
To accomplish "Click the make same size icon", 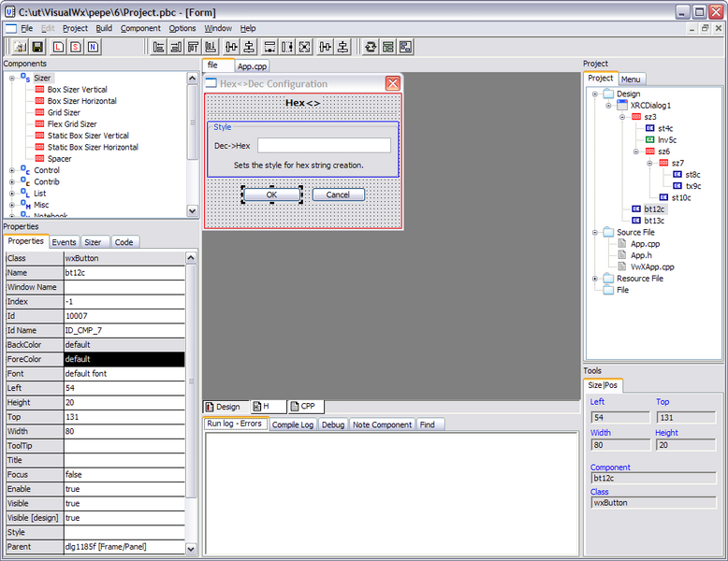I will click(x=304, y=47).
